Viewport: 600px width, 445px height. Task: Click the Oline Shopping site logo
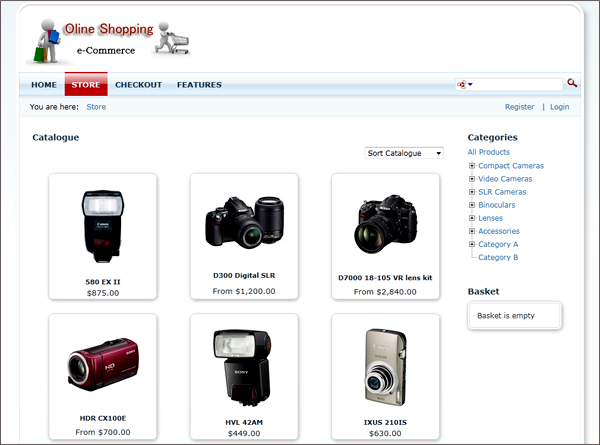pyautogui.click(x=108, y=41)
